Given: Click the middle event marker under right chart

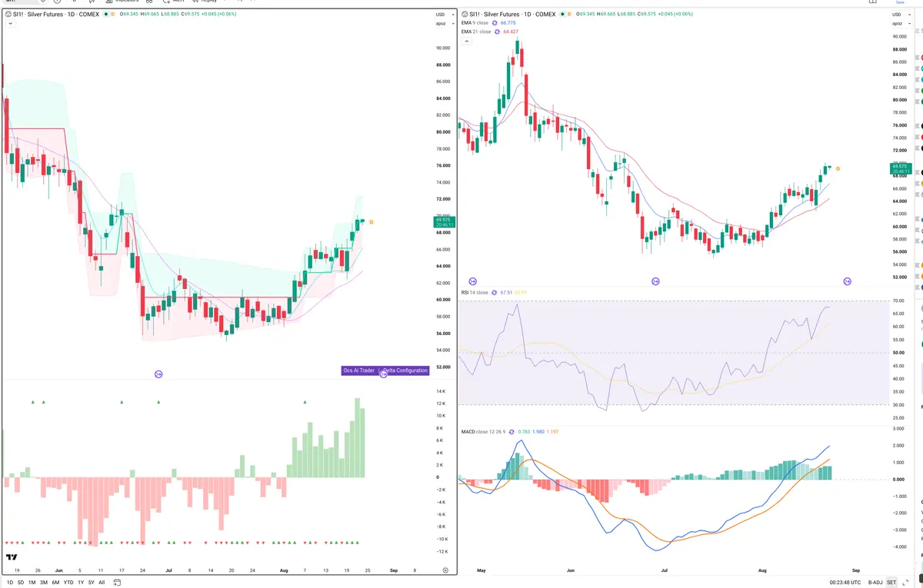Looking at the screenshot, I should click(x=655, y=281).
